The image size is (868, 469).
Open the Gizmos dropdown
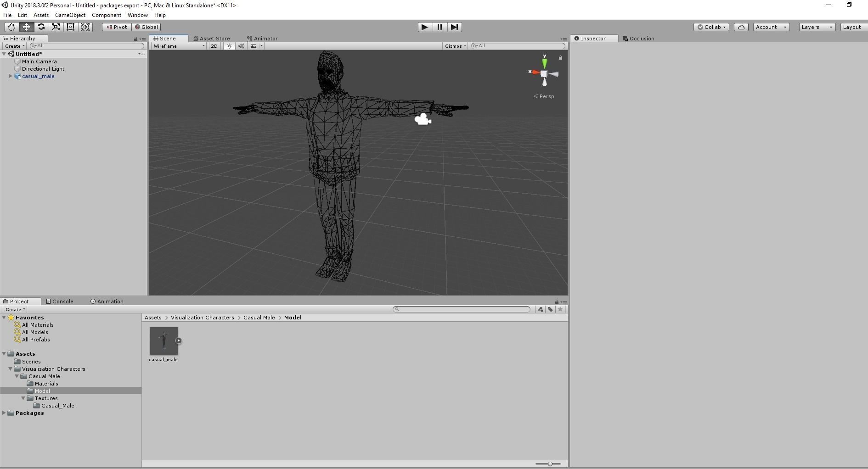point(455,46)
